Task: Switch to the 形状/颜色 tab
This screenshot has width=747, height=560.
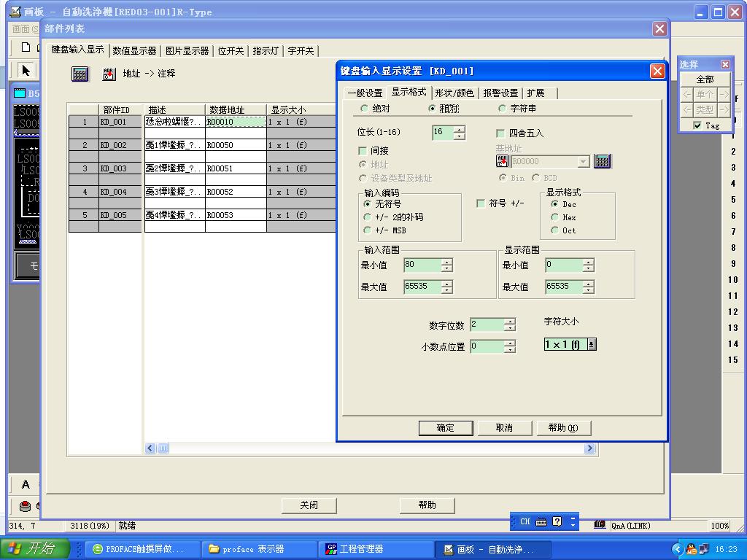Action: point(454,93)
